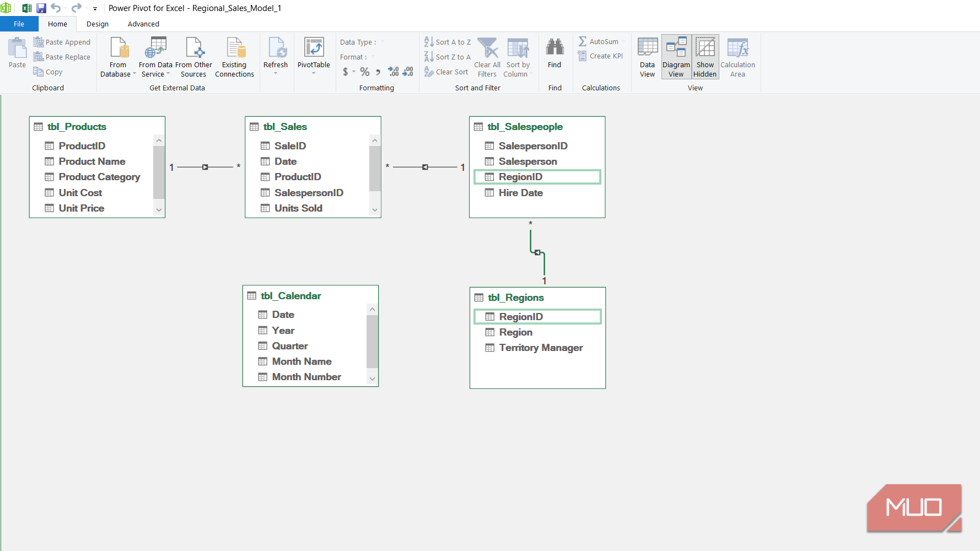This screenshot has width=980, height=551.
Task: Apply percent format
Action: coord(365,72)
